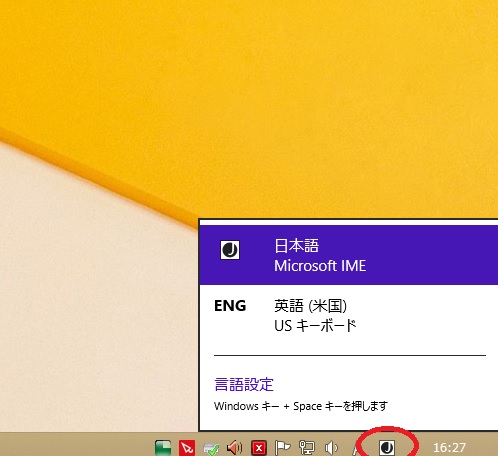Image resolution: width=498 pixels, height=456 pixels.
Task: Select 日本語 Microsoft IME input method
Action: (349, 255)
